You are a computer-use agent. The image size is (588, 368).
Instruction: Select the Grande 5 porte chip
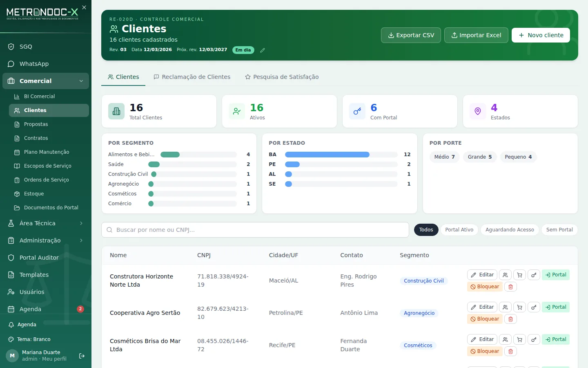coord(480,157)
